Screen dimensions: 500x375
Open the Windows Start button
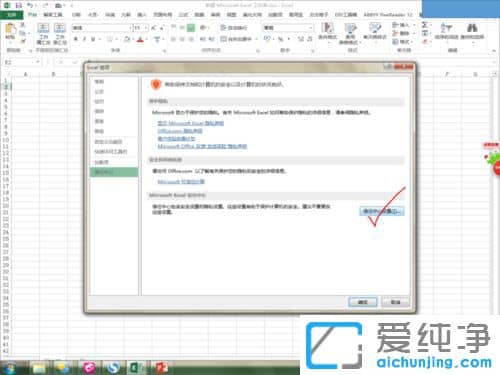coord(9,368)
